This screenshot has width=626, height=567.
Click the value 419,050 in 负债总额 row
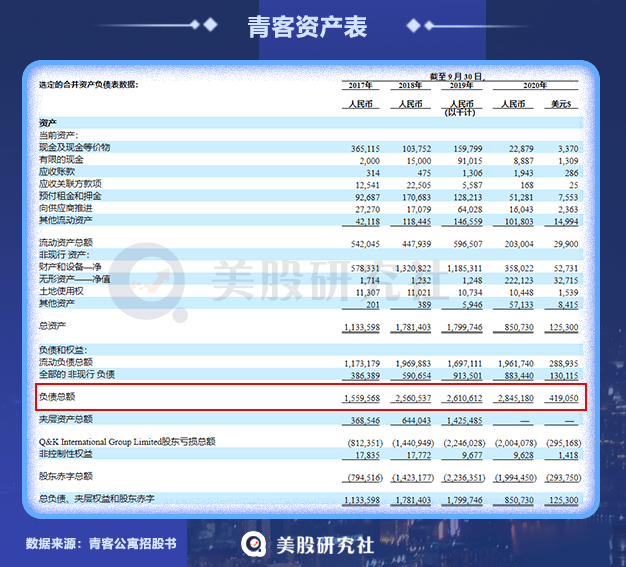[563, 398]
